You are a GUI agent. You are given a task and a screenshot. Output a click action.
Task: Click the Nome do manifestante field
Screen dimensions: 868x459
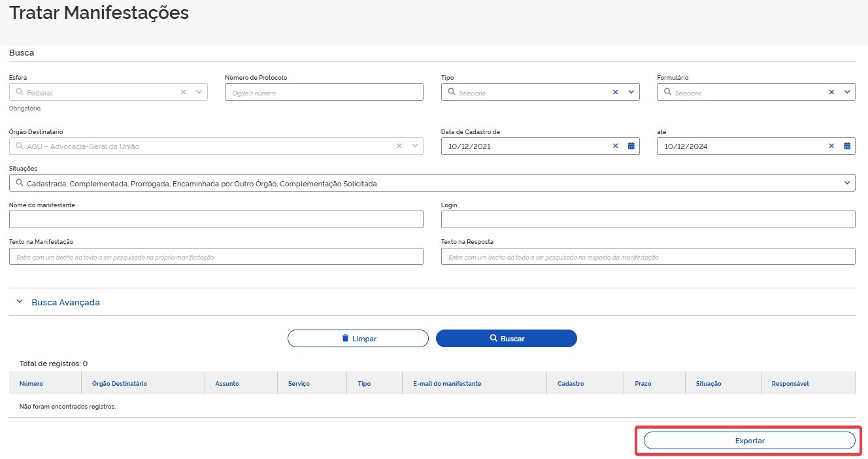pyautogui.click(x=216, y=220)
